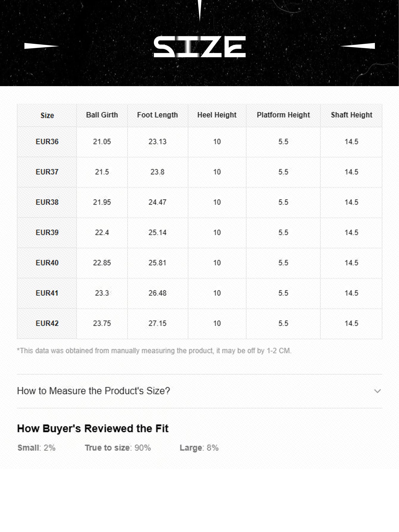Click the Heel Height column header
Viewport: 399px width, 532px height.
[217, 115]
